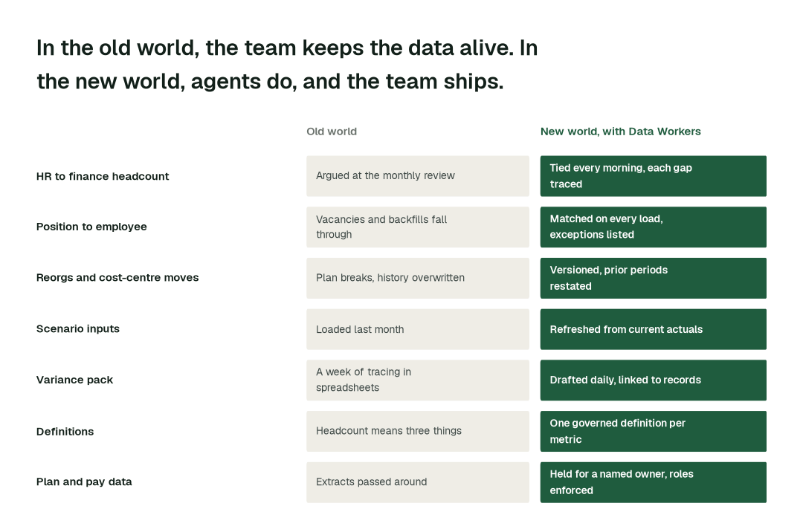
Task: Select 'A week of tracing in spreadsheets' cell
Action: tap(417, 380)
